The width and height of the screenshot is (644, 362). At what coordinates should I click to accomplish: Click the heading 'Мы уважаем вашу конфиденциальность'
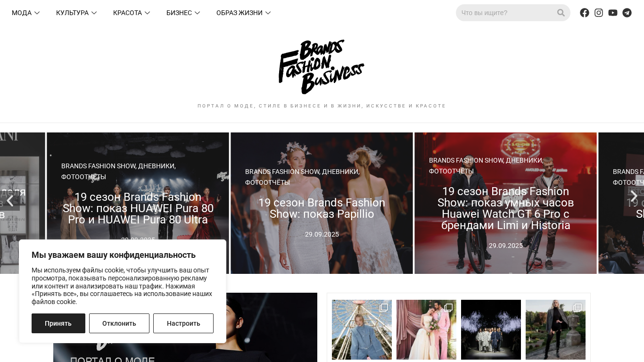pos(114,255)
